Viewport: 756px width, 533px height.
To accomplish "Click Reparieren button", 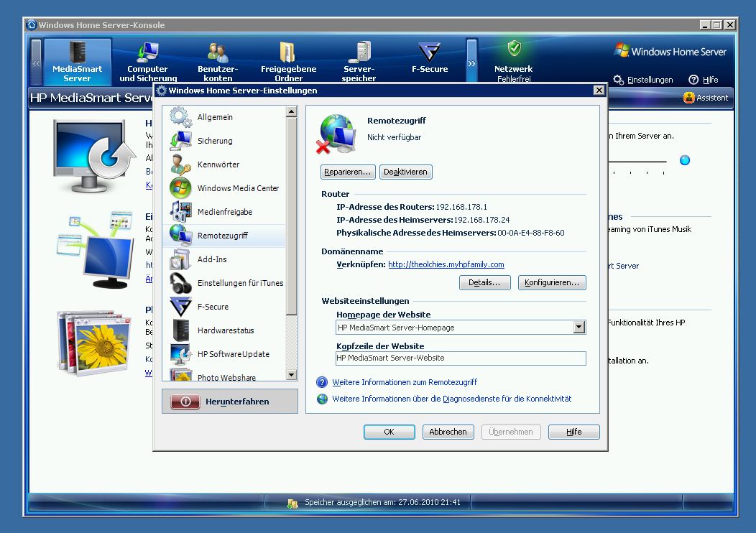I will (348, 172).
